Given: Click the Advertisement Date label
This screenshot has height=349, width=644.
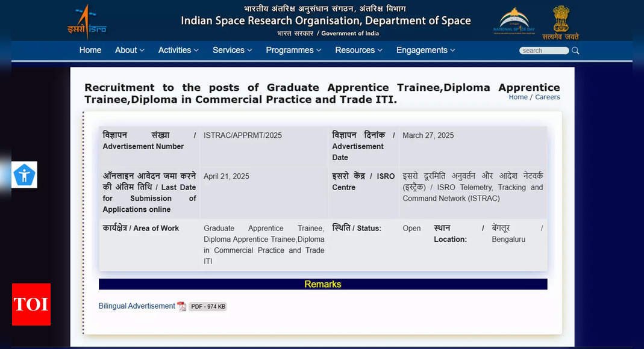Looking at the screenshot, I should click(x=363, y=146).
